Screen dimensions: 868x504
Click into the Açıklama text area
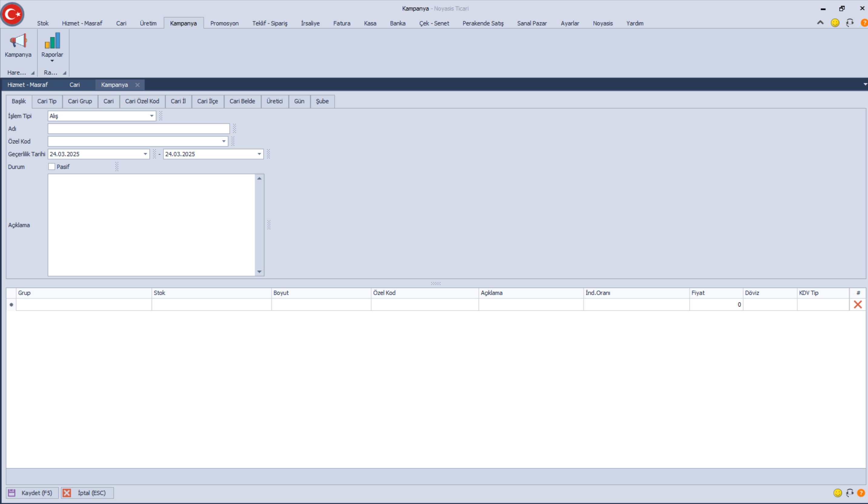pos(152,225)
